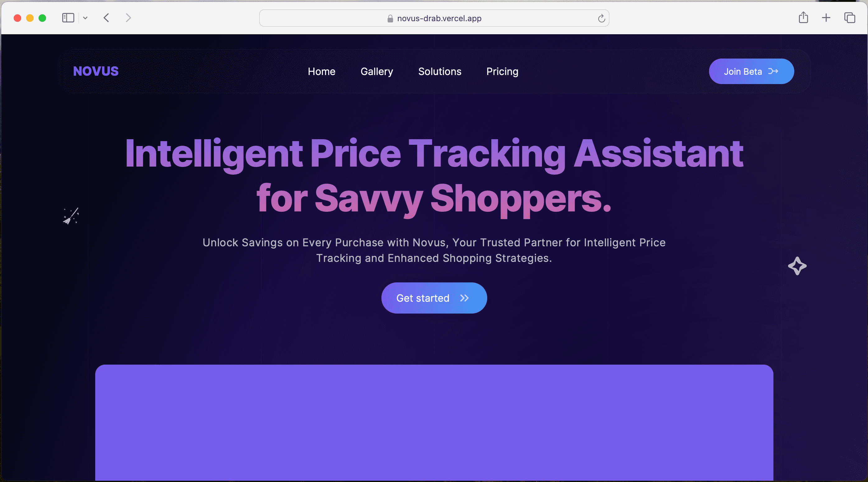Click the share icon in macOS toolbar
This screenshot has width=868, height=482.
pyautogui.click(x=803, y=17)
